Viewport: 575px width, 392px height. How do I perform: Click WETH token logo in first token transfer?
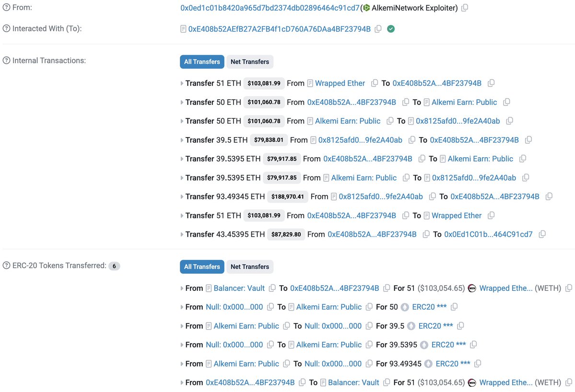(472, 288)
